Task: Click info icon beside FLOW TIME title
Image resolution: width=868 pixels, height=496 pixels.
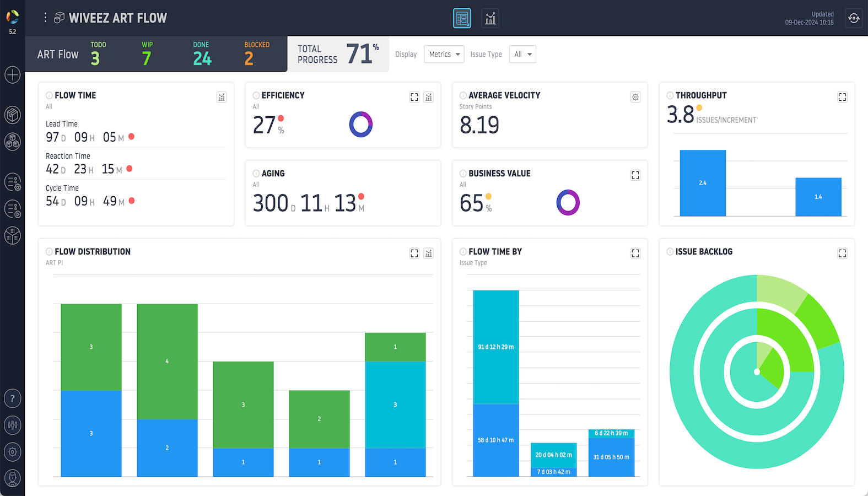Action: coord(49,95)
